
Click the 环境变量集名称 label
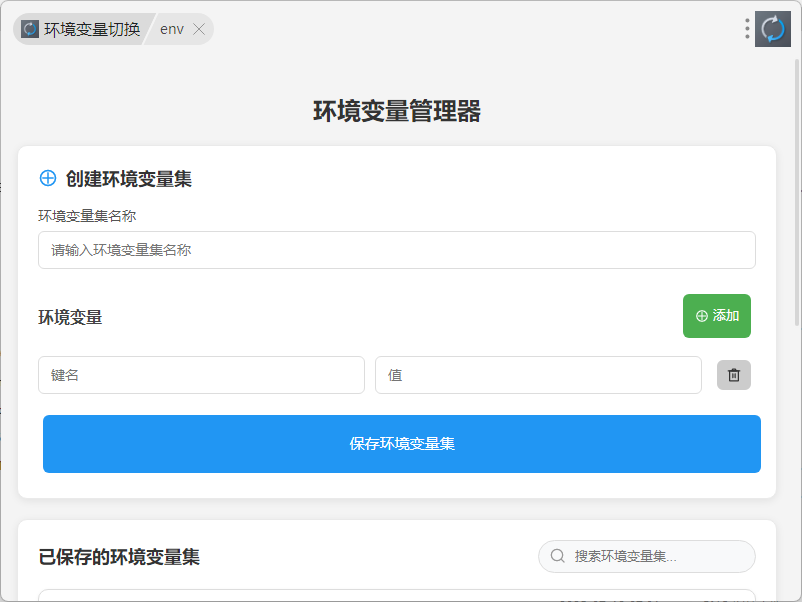coord(87,216)
